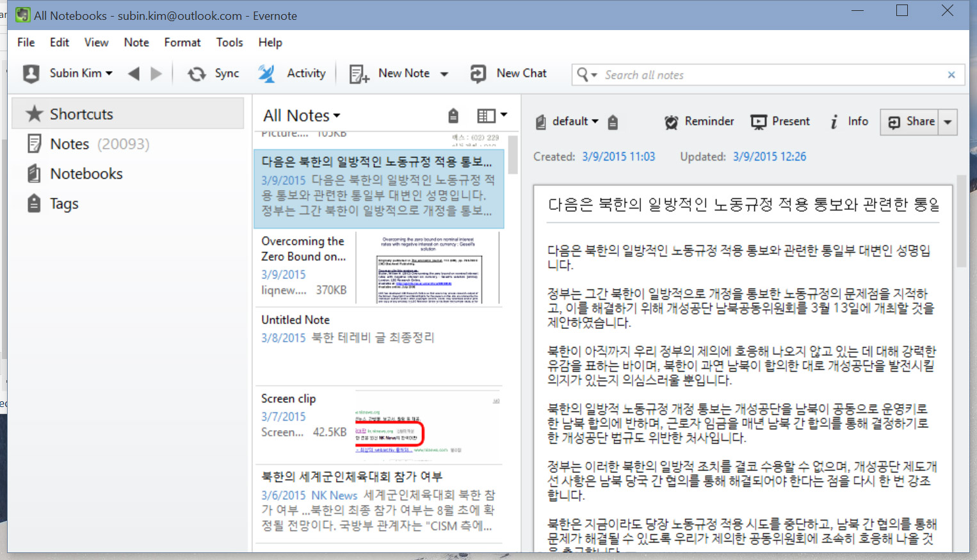
Task: Open the Format menu
Action: pos(182,42)
